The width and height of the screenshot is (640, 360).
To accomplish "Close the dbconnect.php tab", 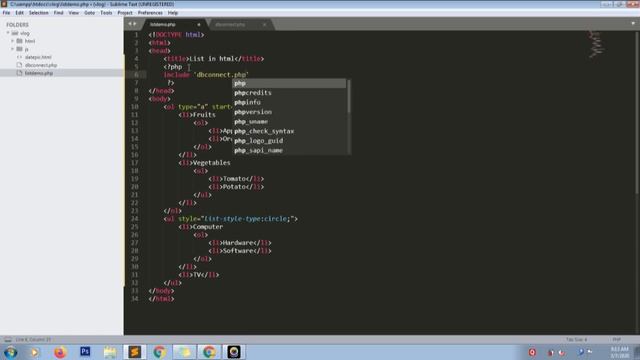I will click(x=264, y=24).
